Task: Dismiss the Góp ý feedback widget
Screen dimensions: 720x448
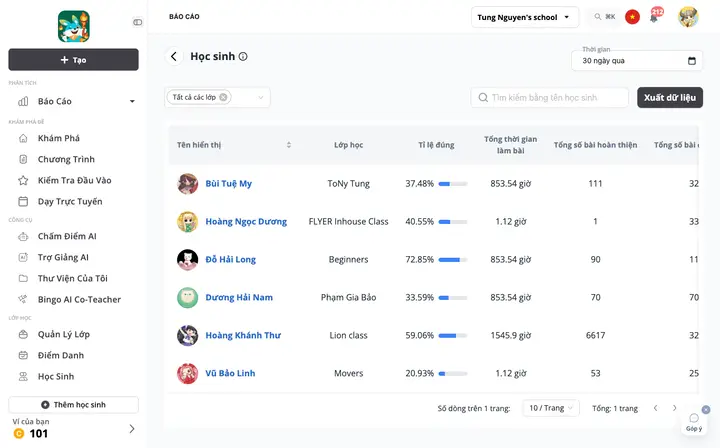Action: [x=706, y=409]
